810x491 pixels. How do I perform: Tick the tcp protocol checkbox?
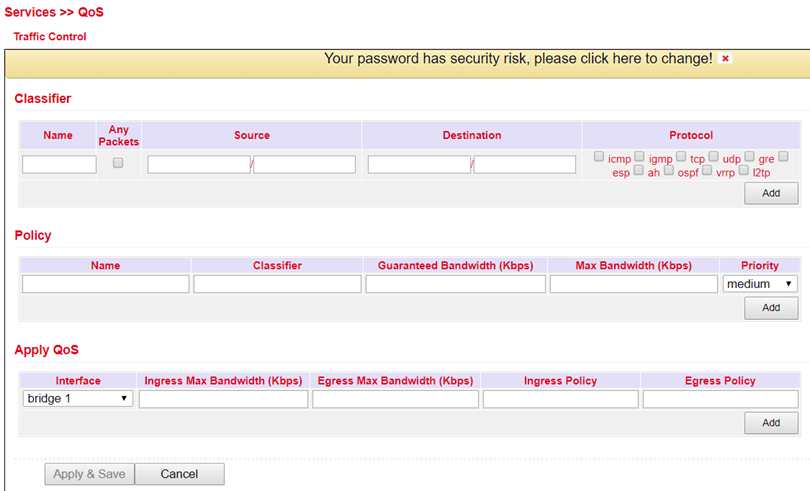681,156
